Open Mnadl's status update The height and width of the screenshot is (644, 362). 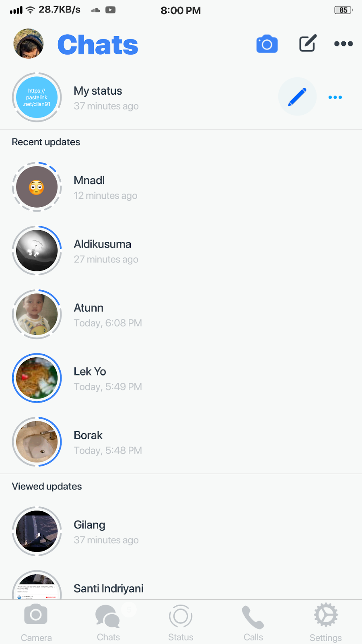click(181, 187)
